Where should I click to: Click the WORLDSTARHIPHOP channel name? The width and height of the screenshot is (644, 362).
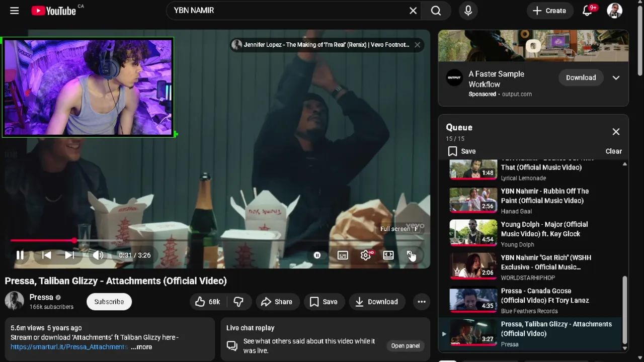tap(528, 278)
